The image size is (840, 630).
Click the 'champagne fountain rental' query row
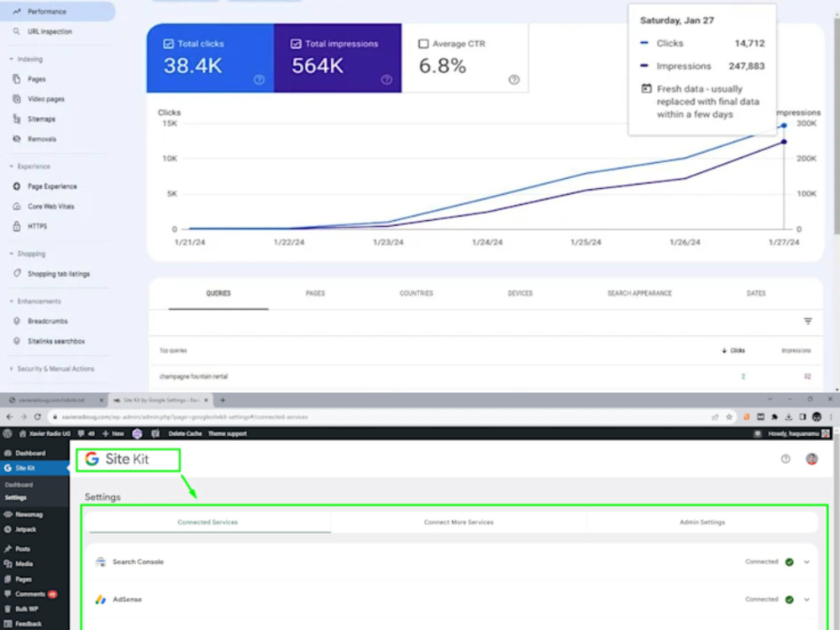(486, 376)
